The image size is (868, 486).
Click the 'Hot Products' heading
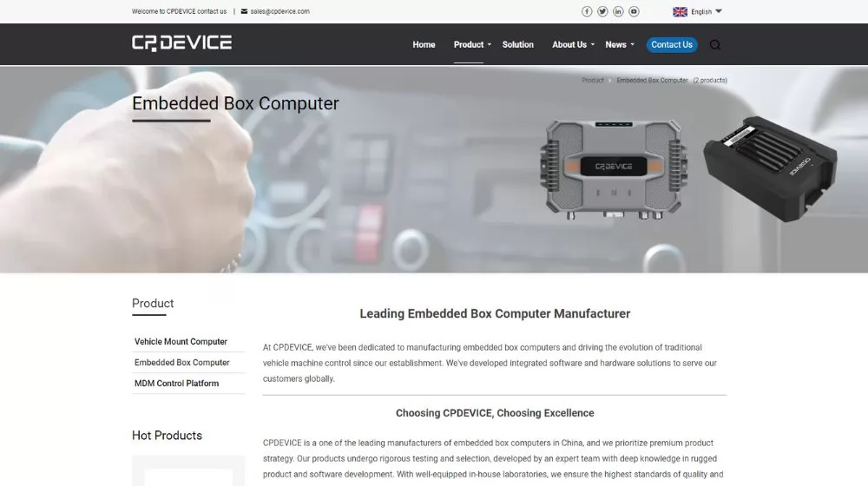click(167, 436)
